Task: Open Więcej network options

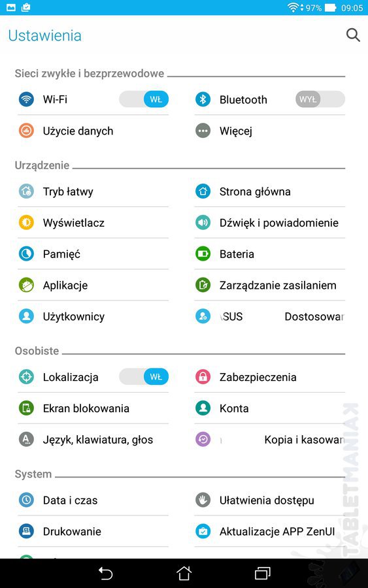Action: (269, 131)
